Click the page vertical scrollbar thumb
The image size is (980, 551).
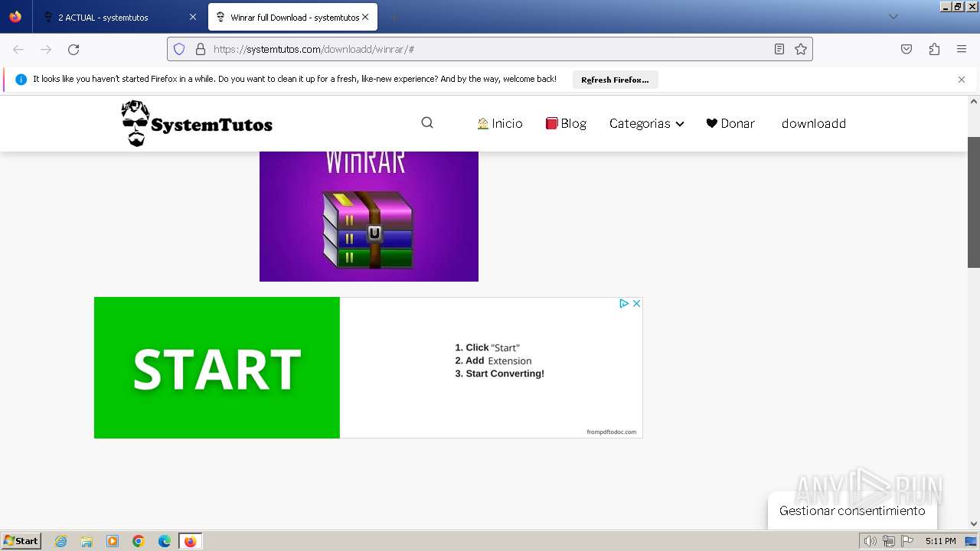[x=974, y=202]
